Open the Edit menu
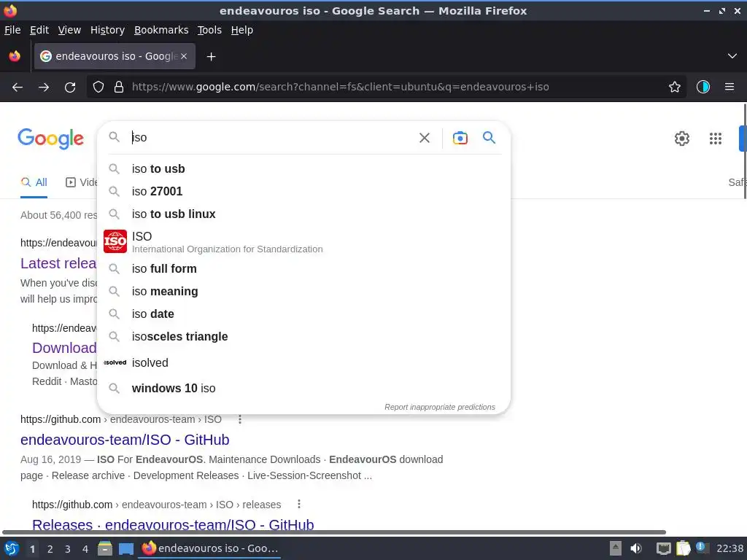 (x=39, y=30)
